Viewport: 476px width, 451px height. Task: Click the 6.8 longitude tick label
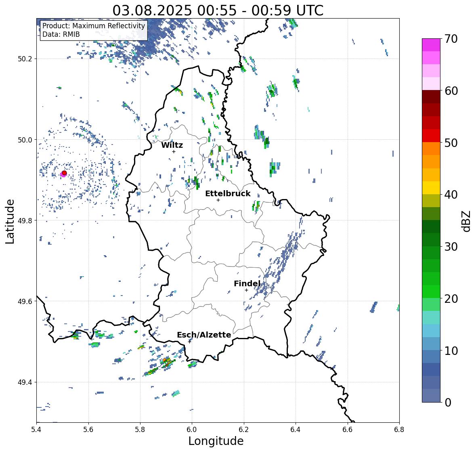point(399,430)
